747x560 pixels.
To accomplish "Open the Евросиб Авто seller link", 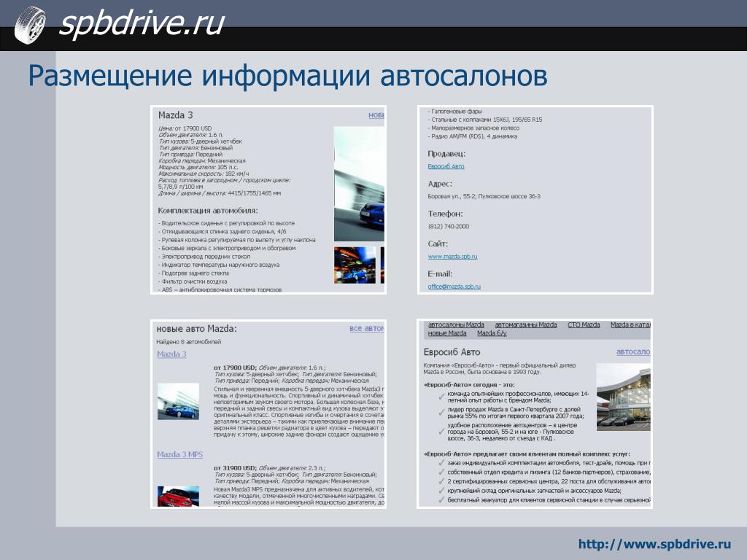I will pos(446,166).
